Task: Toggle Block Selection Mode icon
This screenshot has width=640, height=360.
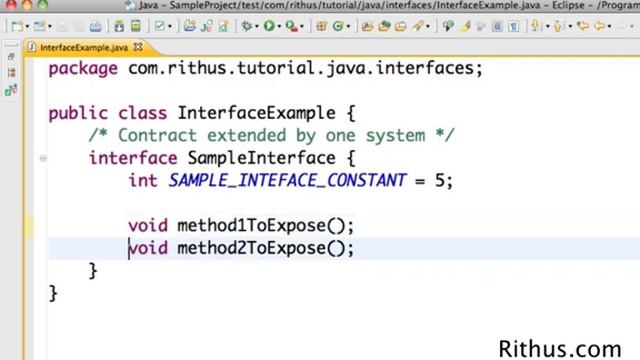Action: [x=497, y=27]
